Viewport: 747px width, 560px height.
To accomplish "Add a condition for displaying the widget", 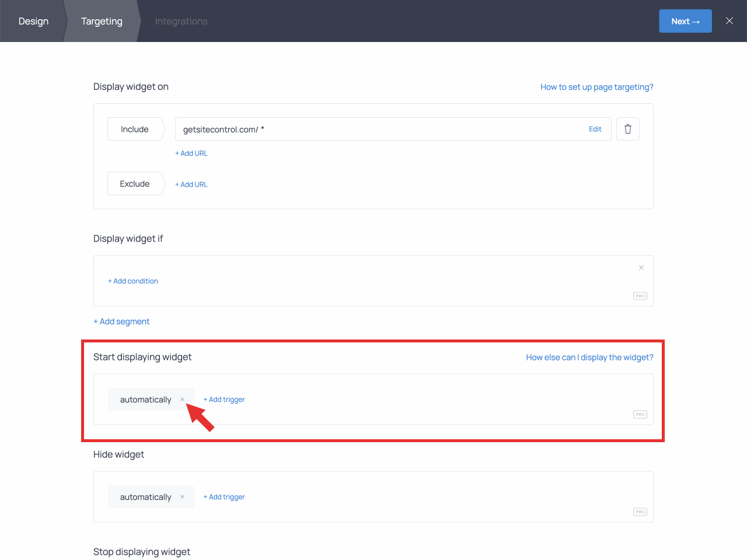I will pos(133,281).
